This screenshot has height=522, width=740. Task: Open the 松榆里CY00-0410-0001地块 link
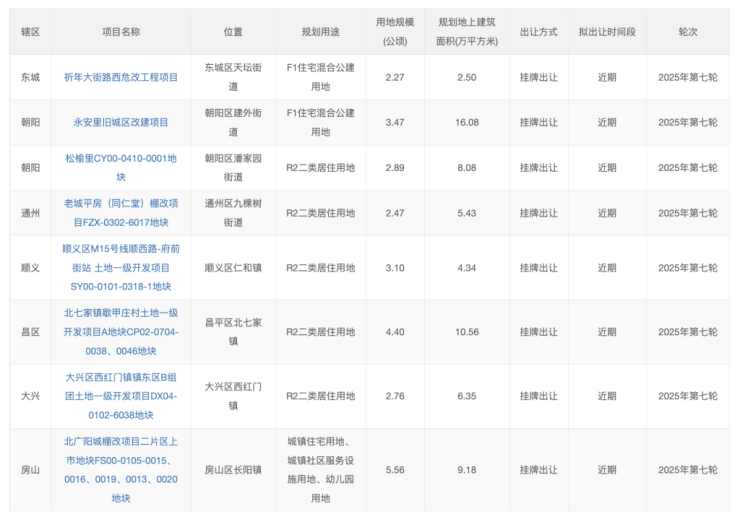click(x=121, y=167)
